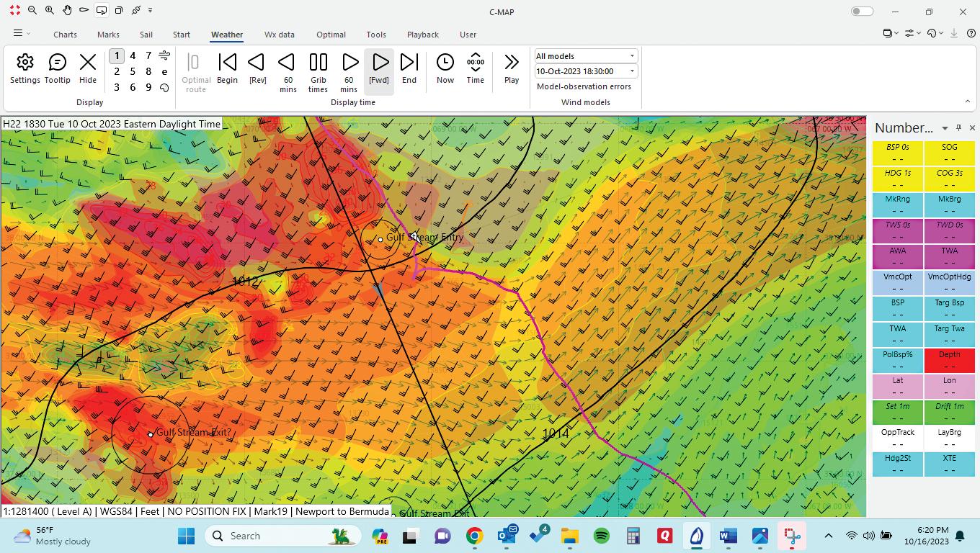Click the Tooltip speech bubble icon
The width and height of the screenshot is (980, 553).
tap(57, 68)
